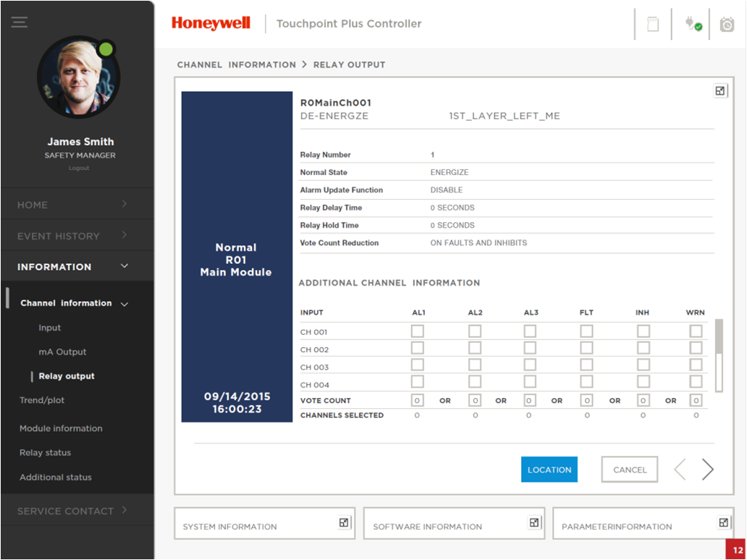Expand the Parameter Information panel
This screenshot has height=560, width=747.
[x=724, y=522]
